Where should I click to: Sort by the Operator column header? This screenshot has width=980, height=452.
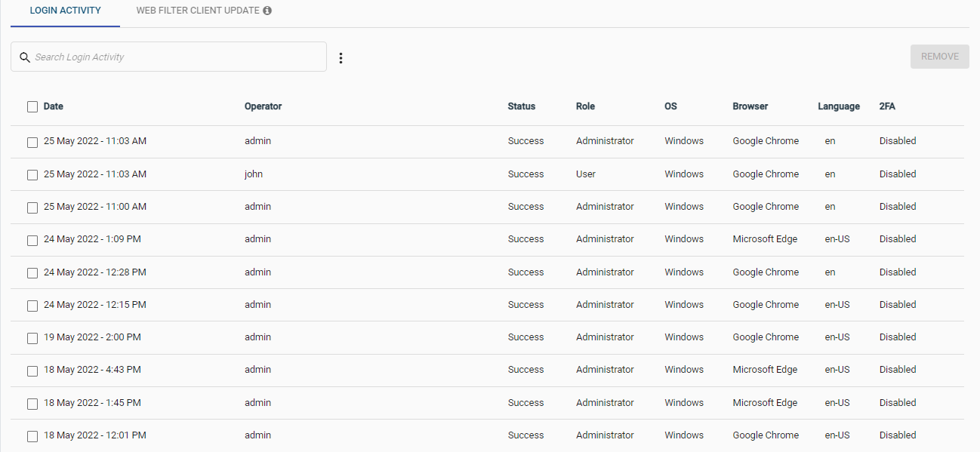click(x=263, y=106)
